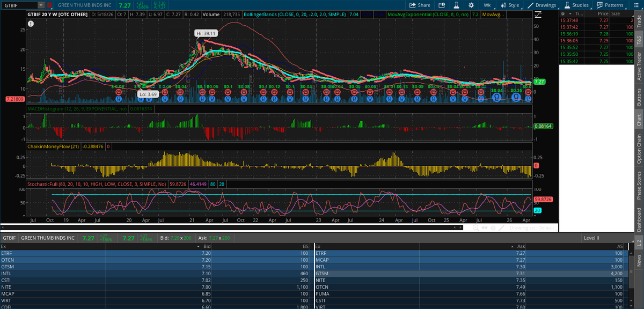Click the chart alert info bubble icon

[31, 24]
